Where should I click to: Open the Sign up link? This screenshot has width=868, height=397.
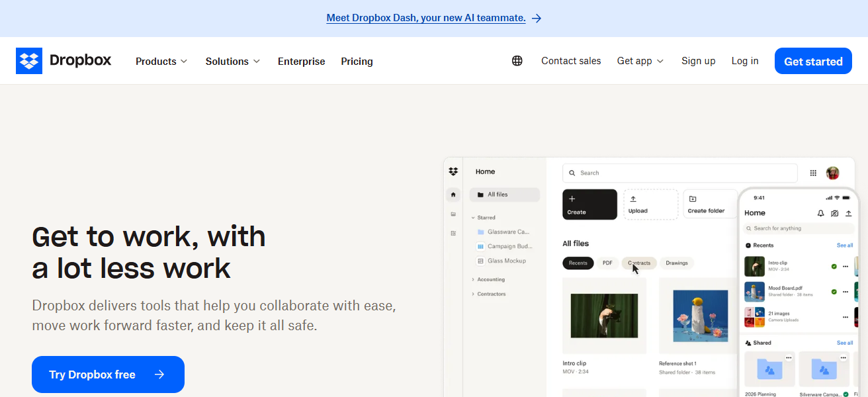pyautogui.click(x=699, y=61)
